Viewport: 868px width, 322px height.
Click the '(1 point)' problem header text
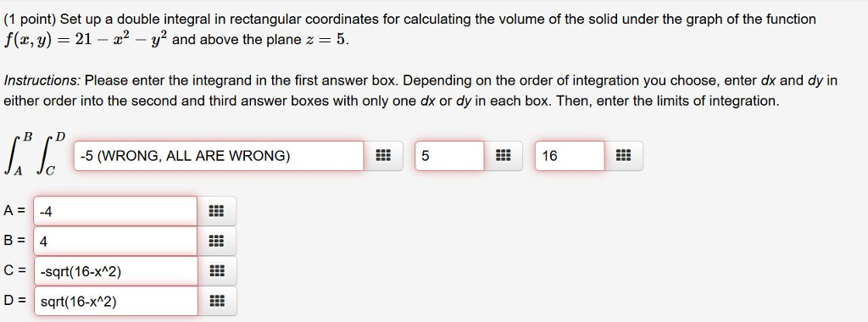point(30,20)
